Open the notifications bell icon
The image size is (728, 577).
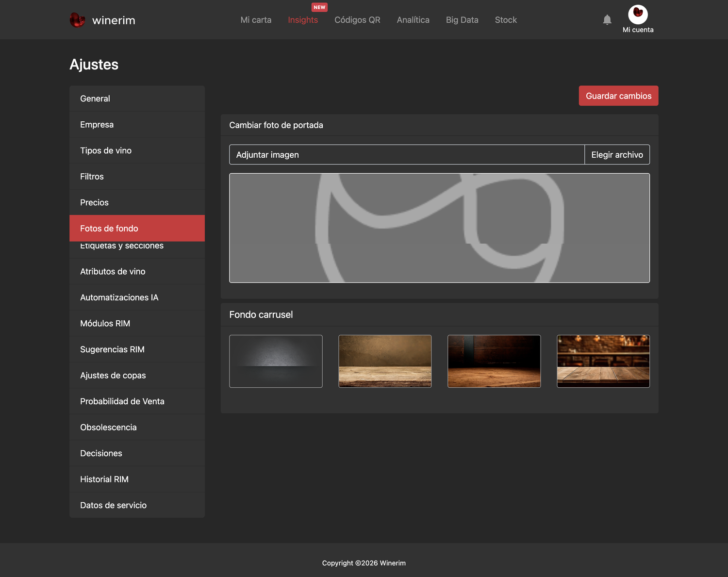pos(607,20)
